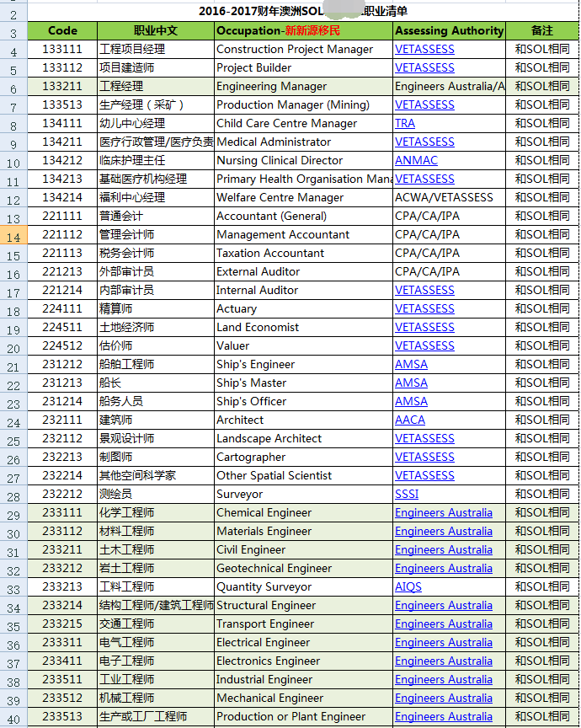Viewport: 581px width, 728px height.
Task: Select the ACWA/VETASSESS cell
Action: 449,198
